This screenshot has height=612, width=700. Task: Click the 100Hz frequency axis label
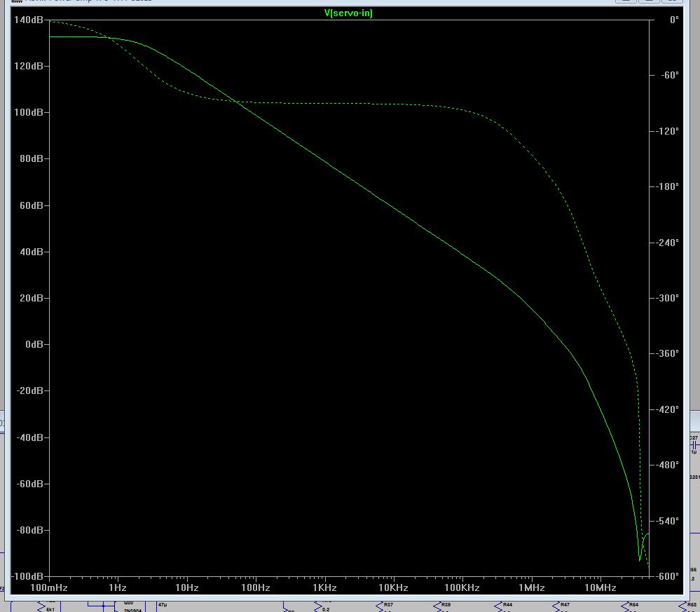(256, 588)
